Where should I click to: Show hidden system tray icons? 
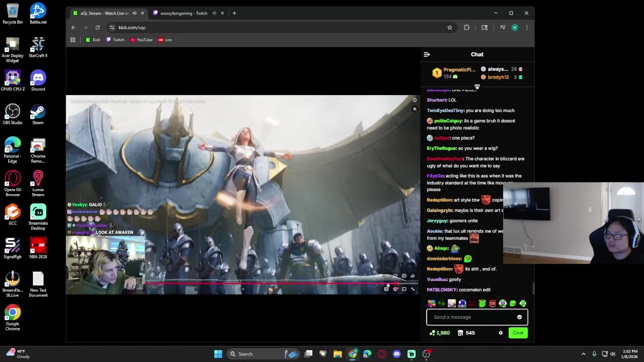584,354
